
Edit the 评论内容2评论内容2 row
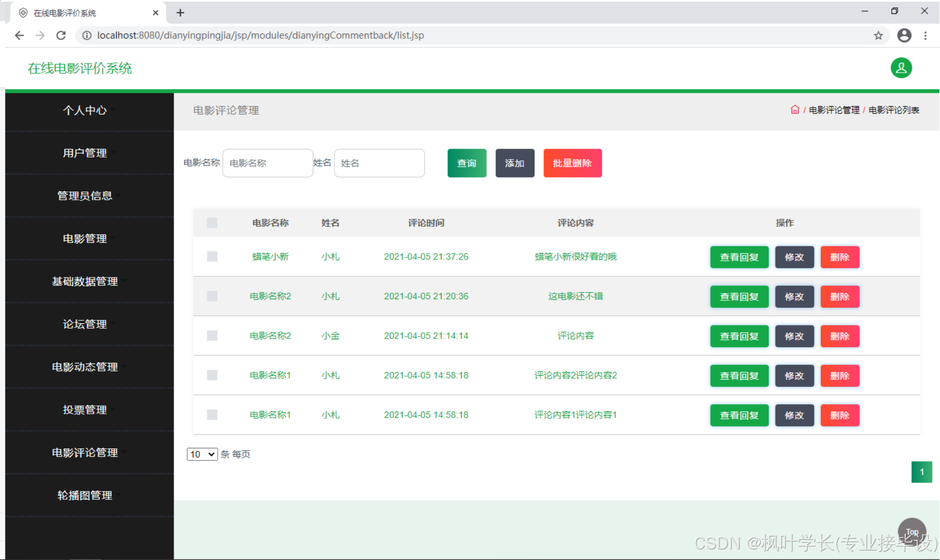[794, 376]
